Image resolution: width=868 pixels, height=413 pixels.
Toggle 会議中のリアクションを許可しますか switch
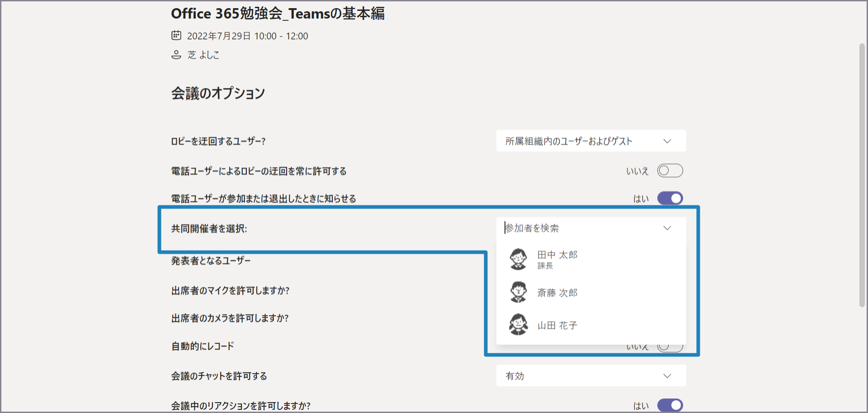pos(670,405)
